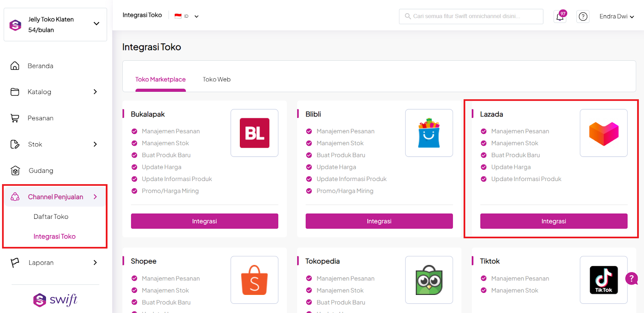Click the Shopee card title

(x=143, y=261)
